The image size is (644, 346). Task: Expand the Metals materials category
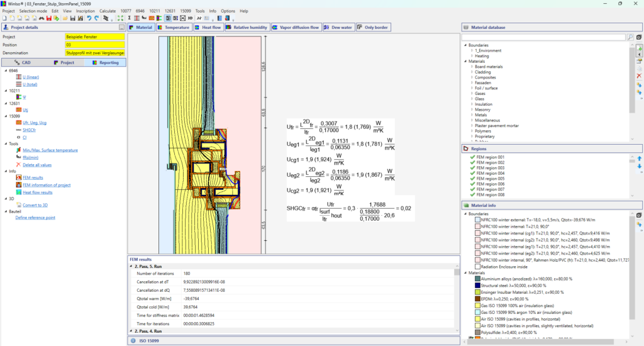click(x=472, y=115)
